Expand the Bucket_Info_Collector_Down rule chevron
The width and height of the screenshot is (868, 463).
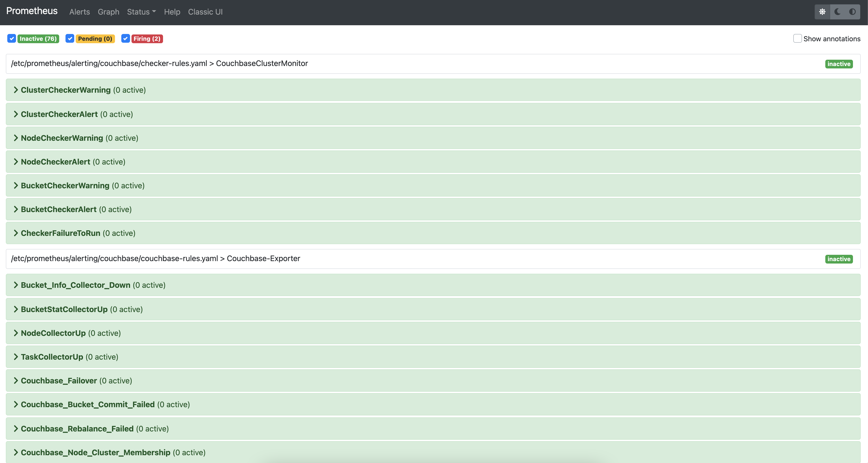click(16, 285)
